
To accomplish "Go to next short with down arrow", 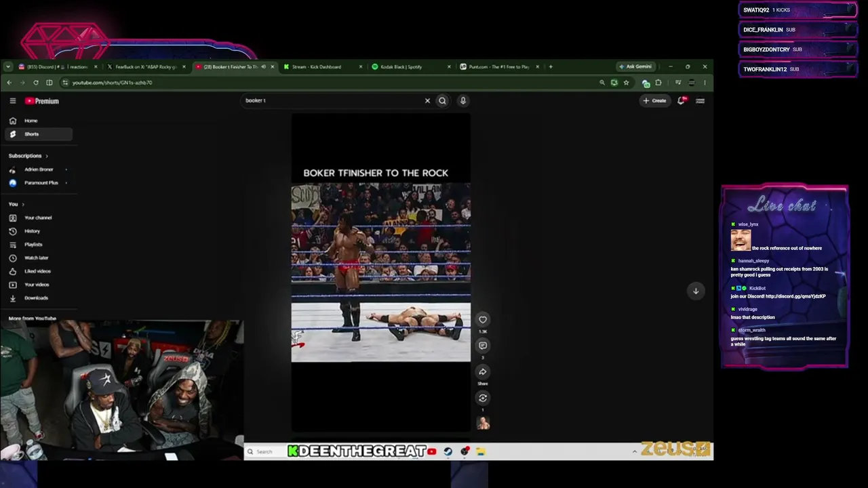I will point(696,291).
